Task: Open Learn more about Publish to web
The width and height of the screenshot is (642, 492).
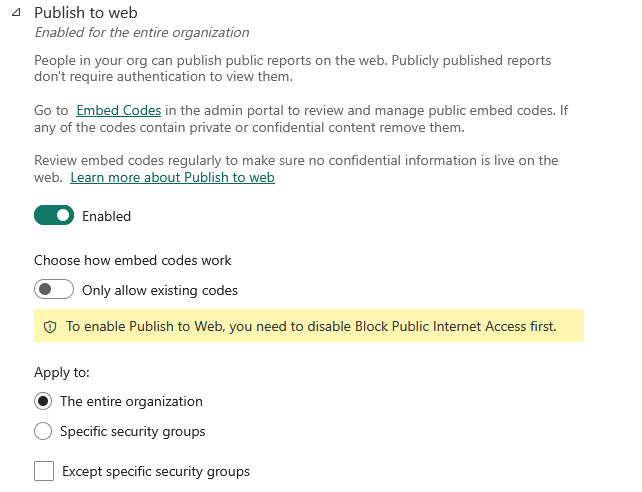Action: click(172, 177)
